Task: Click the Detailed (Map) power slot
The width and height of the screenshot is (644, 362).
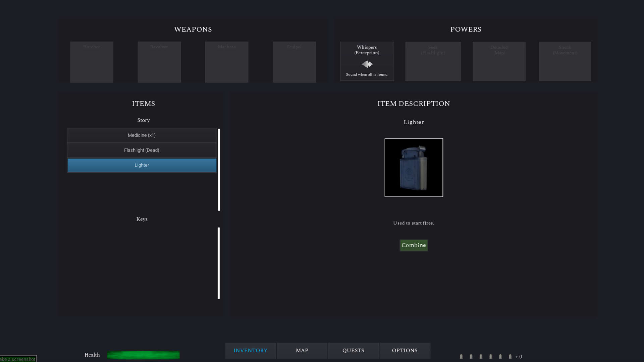Action: (x=499, y=61)
